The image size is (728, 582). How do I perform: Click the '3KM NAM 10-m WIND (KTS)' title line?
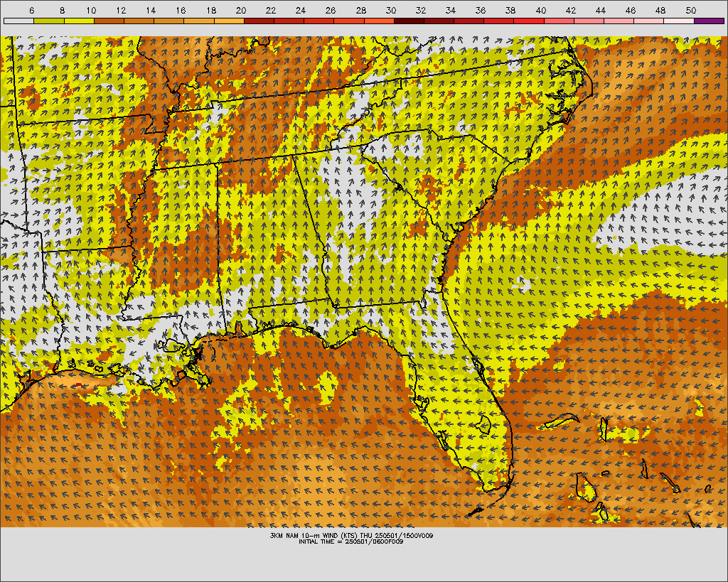tap(351, 536)
